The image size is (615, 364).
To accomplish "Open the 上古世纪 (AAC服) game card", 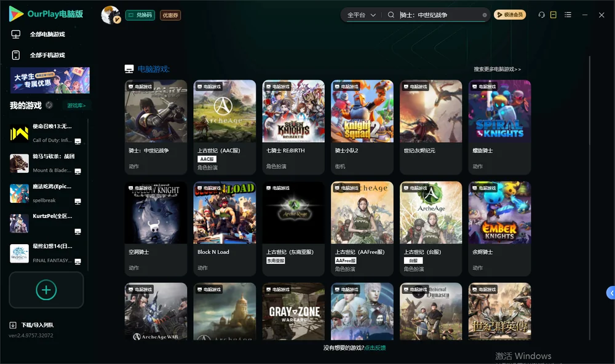I will pos(224,127).
